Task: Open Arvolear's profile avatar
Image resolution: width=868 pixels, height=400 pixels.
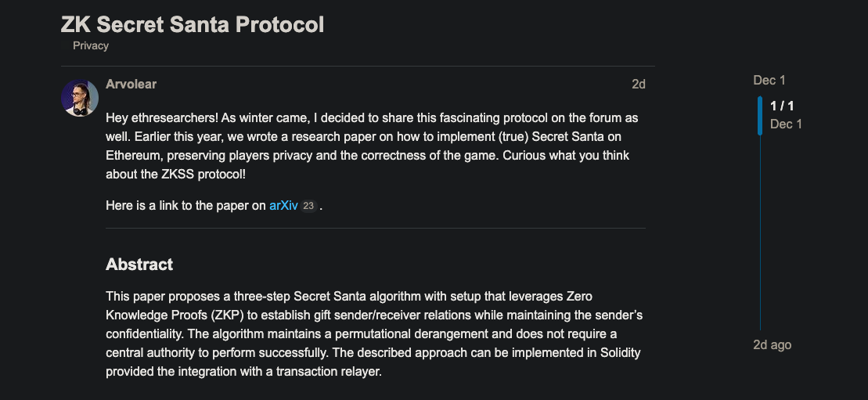Action: [79, 98]
